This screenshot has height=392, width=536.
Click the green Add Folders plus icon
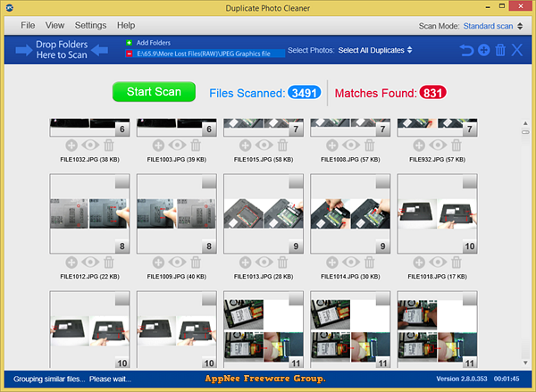(x=129, y=43)
